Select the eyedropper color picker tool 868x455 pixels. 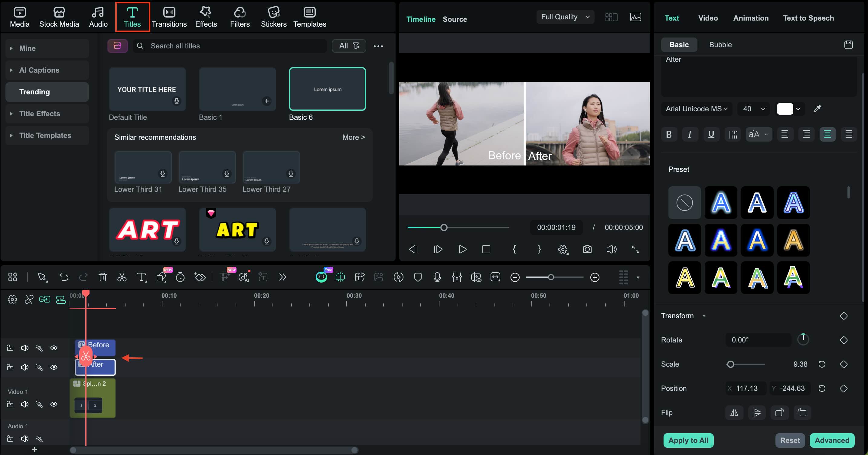coord(817,109)
